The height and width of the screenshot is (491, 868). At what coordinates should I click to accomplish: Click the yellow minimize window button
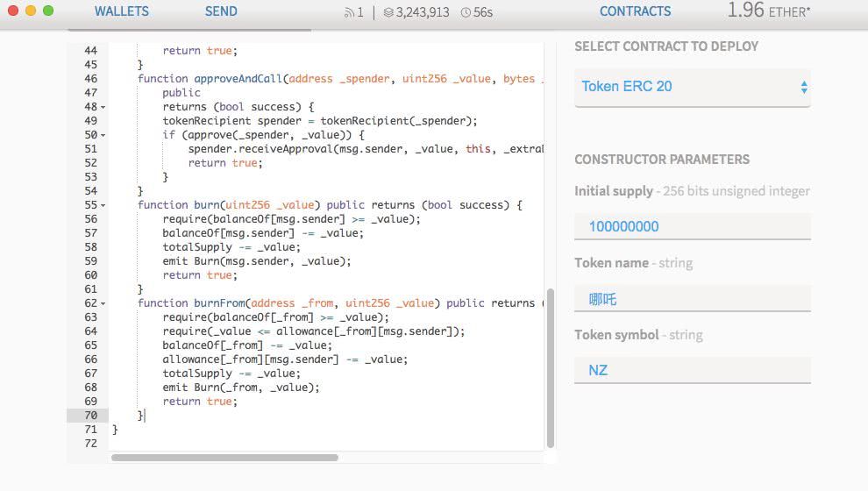point(31,11)
